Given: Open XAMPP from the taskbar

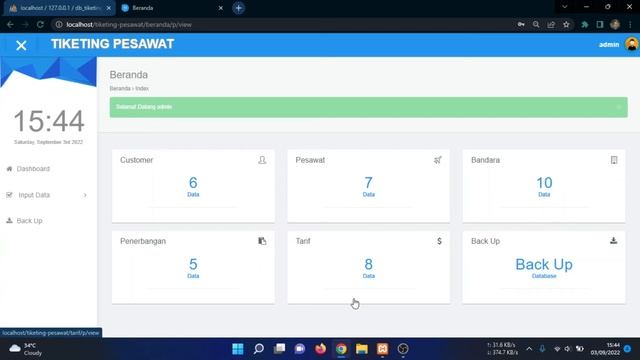Looking at the screenshot, I should pos(382,349).
